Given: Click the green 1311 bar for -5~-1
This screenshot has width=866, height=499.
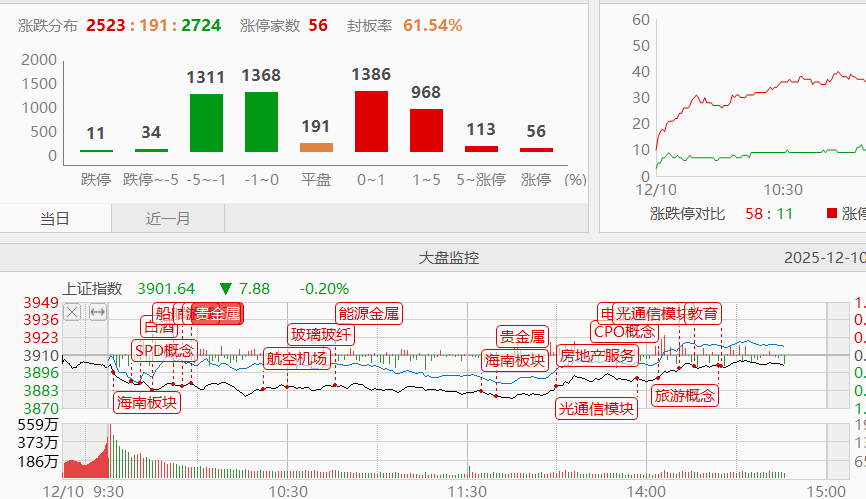Looking at the screenshot, I should pyautogui.click(x=206, y=122).
